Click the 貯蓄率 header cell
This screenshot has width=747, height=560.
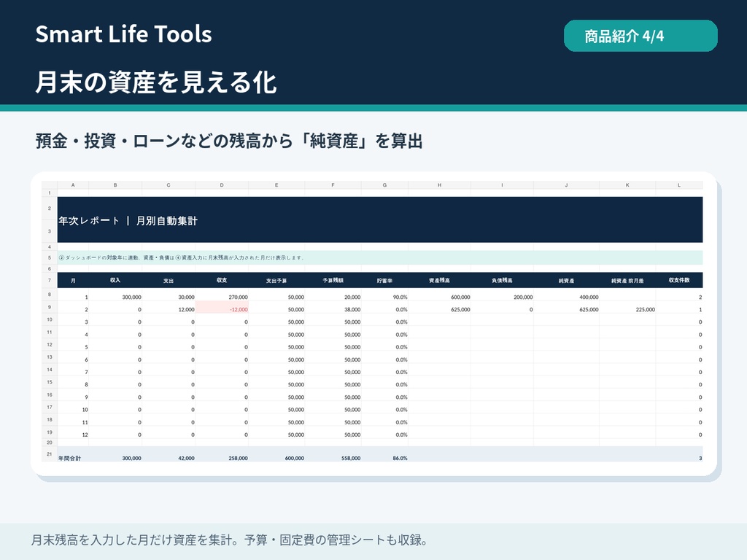pyautogui.click(x=384, y=281)
